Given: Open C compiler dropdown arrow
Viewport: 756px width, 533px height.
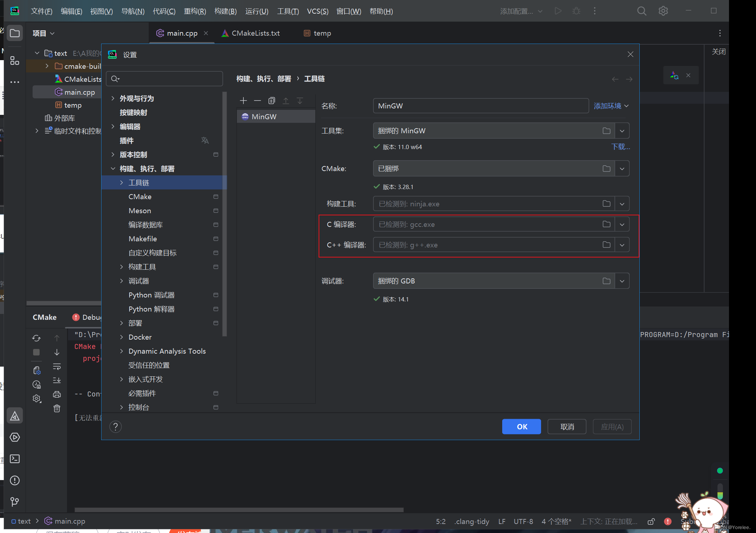Looking at the screenshot, I should click(x=622, y=224).
